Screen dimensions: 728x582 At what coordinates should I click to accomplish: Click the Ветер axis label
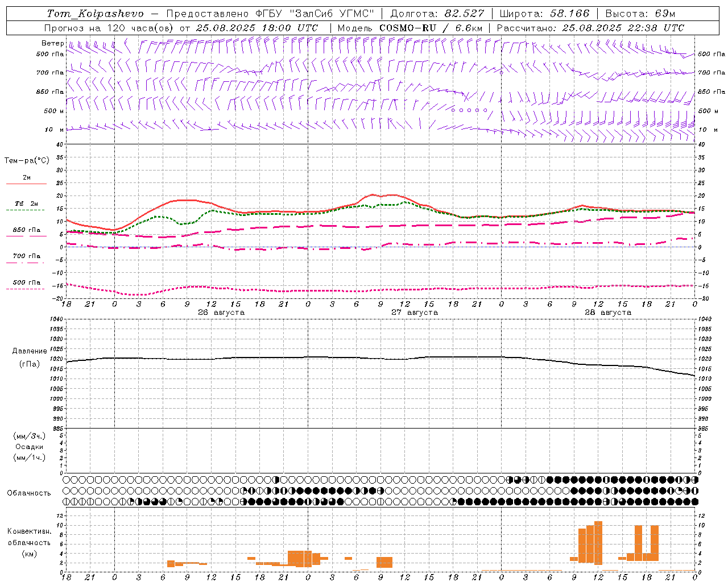[x=52, y=43]
